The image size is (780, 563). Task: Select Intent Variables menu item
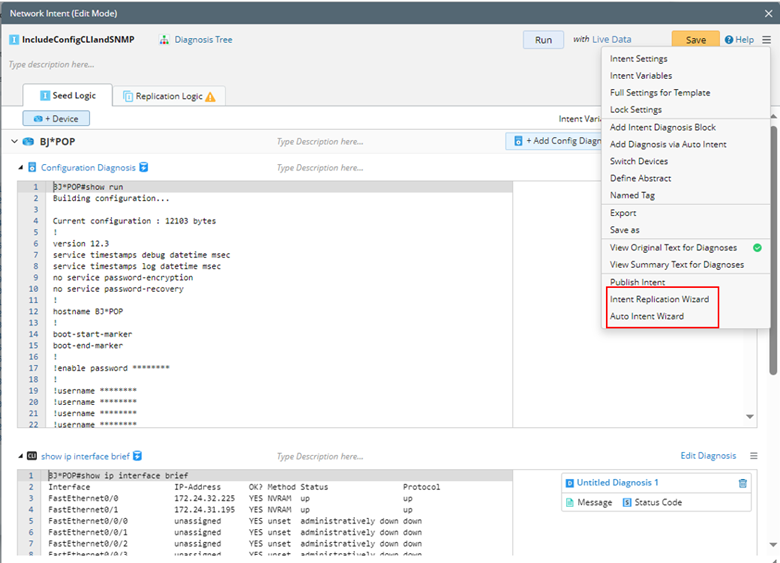(x=641, y=76)
